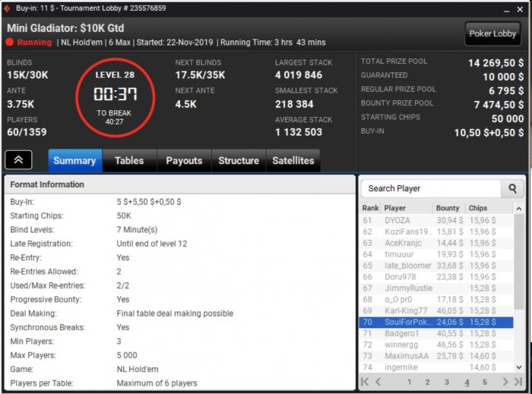Open the Payouts tab
532x394 pixels.
[184, 161]
